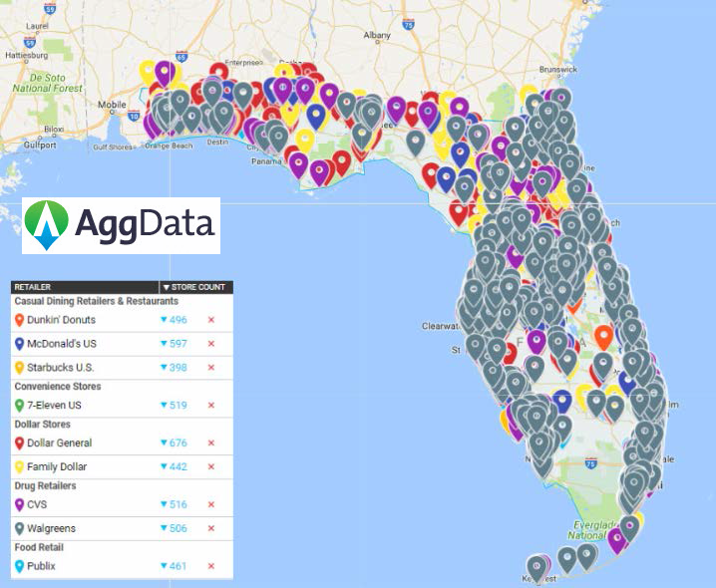Screen dimensions: 716x588
Task: Click the blue McDonald's US pin icon in legend
Action: [x=19, y=344]
